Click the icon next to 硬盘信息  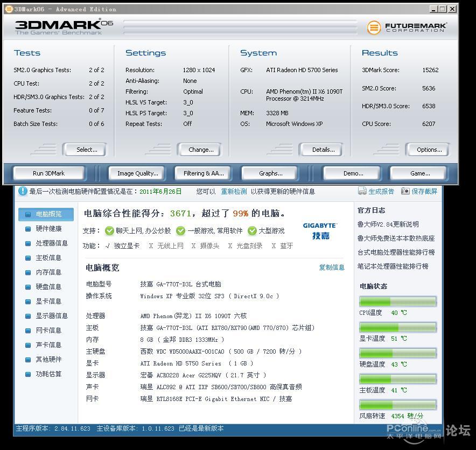(x=28, y=287)
